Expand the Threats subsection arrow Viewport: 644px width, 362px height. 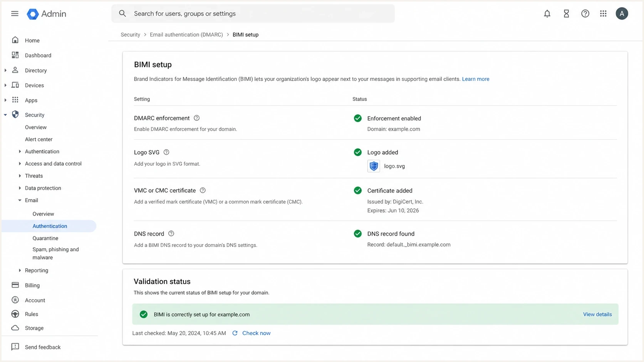pos(20,176)
